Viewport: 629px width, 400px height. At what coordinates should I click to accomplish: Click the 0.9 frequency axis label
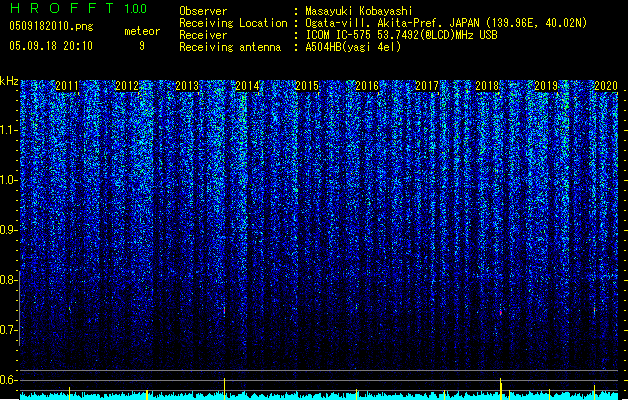9,230
